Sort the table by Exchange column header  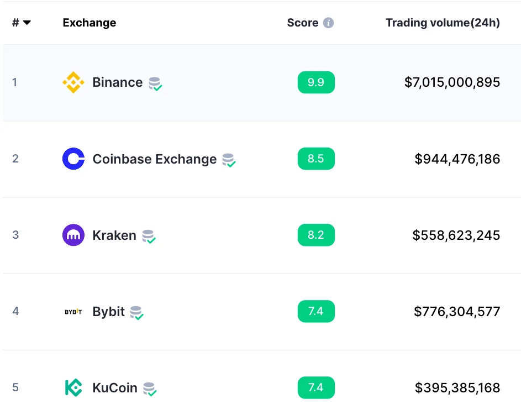pos(90,23)
